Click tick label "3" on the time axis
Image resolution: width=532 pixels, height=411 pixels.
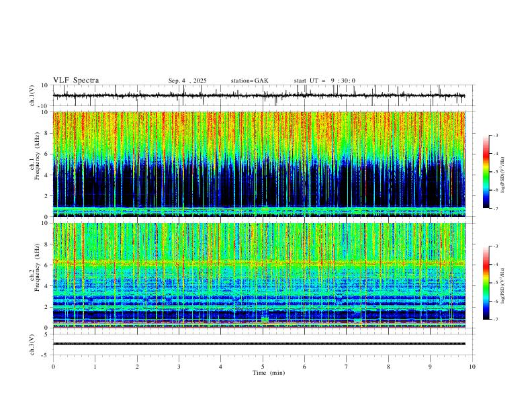[x=179, y=367]
